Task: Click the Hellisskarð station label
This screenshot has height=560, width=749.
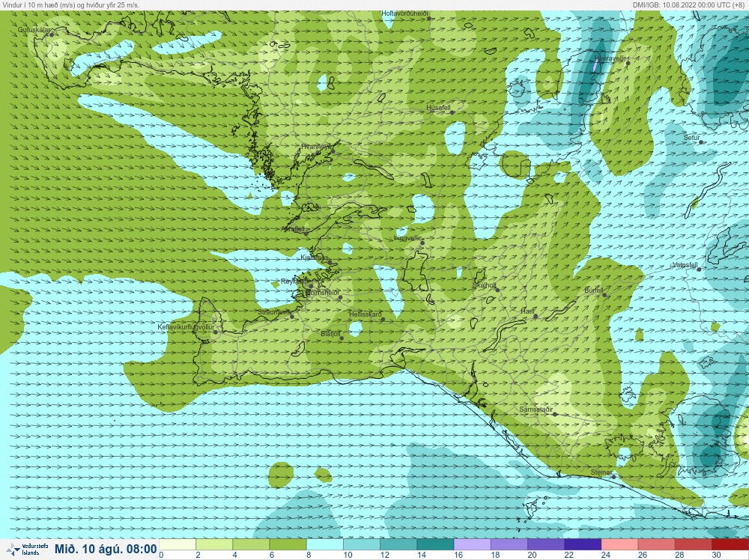Action: 365,314
